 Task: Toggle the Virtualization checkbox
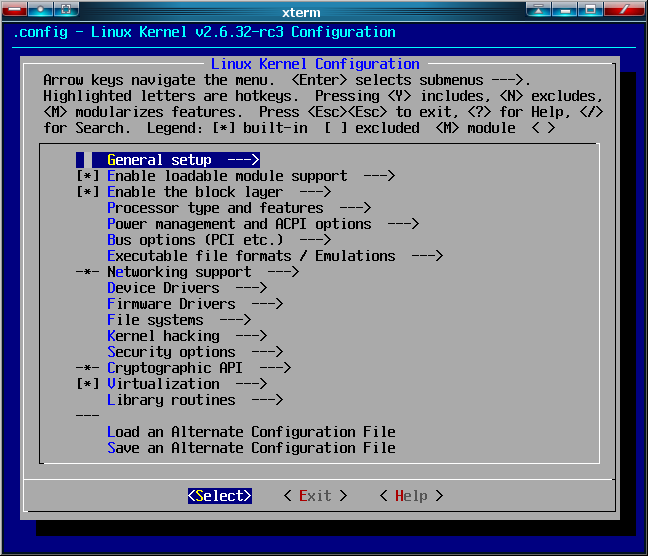coord(87,384)
